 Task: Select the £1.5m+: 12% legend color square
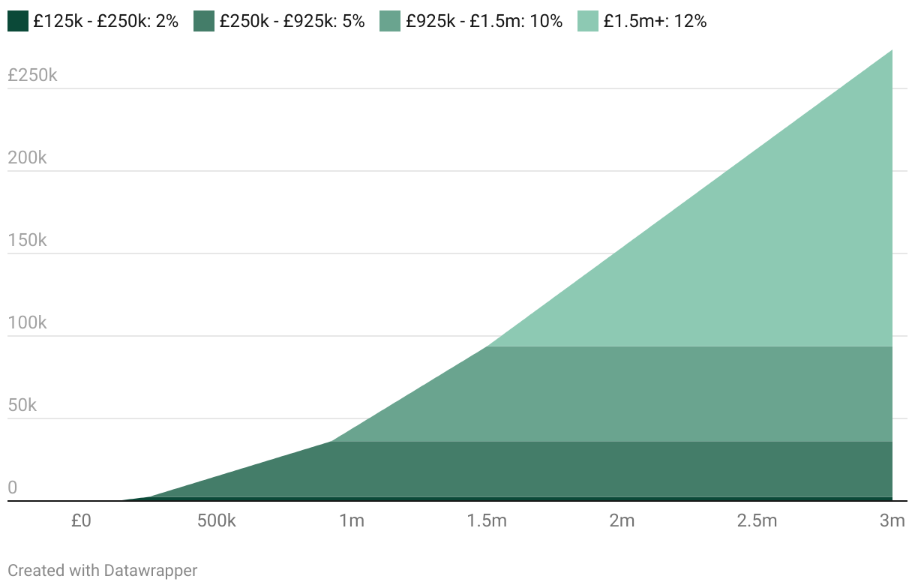coord(588,21)
